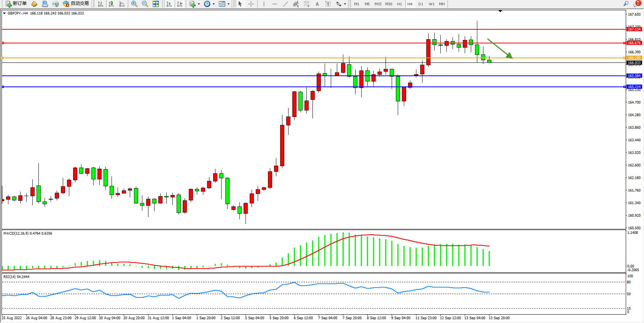The image size is (644, 323).
Task: Select the Fibonacci retracement tool
Action: tap(307, 4)
